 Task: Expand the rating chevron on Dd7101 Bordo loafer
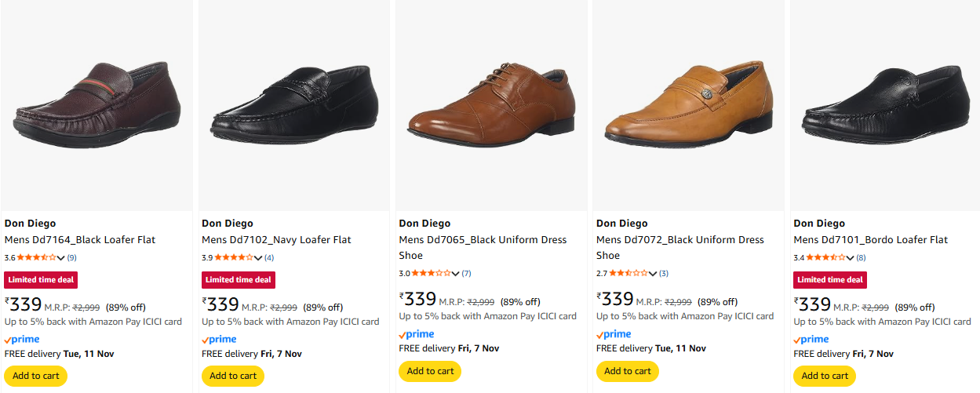(851, 258)
